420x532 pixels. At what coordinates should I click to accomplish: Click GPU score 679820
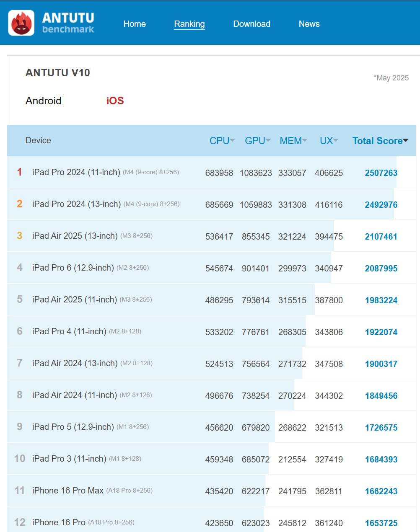(x=256, y=428)
